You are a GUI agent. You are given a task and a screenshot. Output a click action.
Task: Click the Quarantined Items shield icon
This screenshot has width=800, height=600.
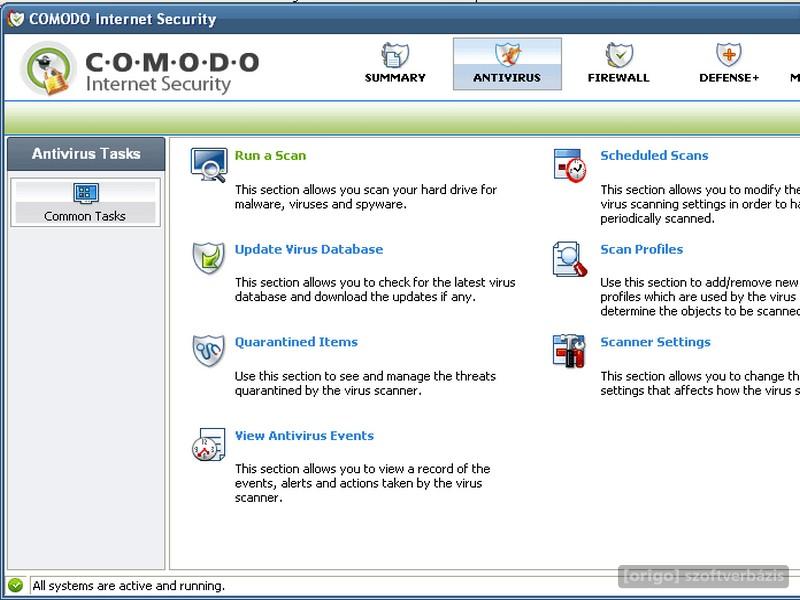click(208, 351)
